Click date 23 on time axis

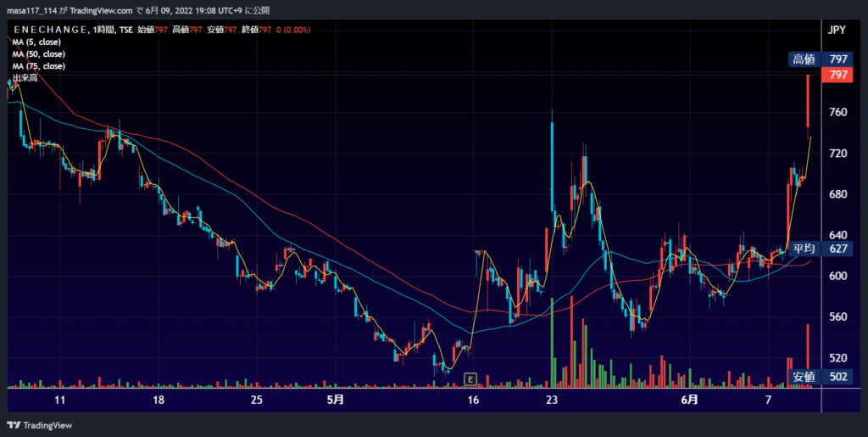tap(551, 400)
